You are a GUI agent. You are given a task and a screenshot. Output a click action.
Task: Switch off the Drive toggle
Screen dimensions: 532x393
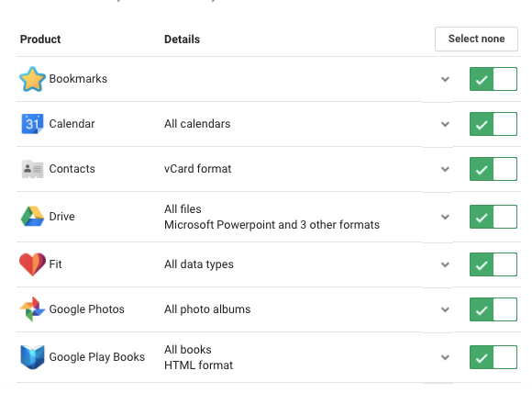(x=493, y=217)
